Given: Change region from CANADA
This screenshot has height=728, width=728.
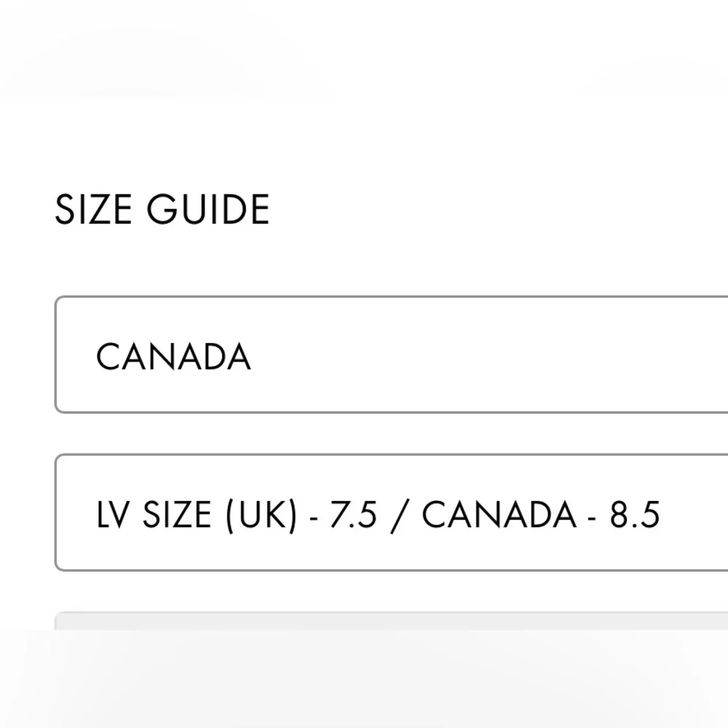Looking at the screenshot, I should coord(392,355).
